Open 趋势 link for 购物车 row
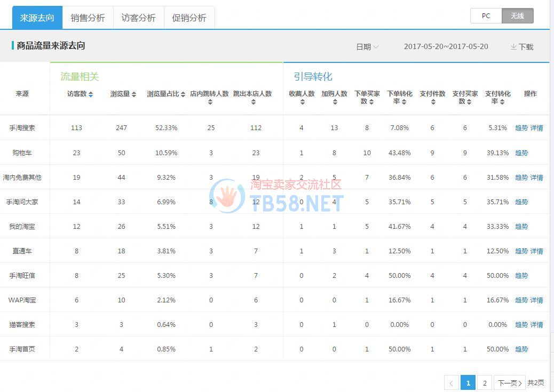Screen dimensions: 554x392 (521, 153)
